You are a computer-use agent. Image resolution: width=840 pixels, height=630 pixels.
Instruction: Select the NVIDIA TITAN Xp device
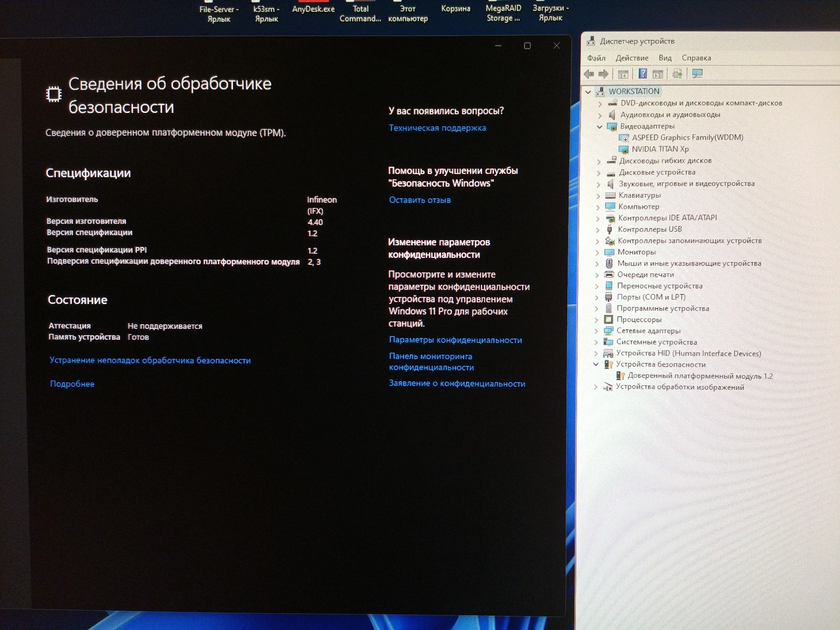(660, 149)
